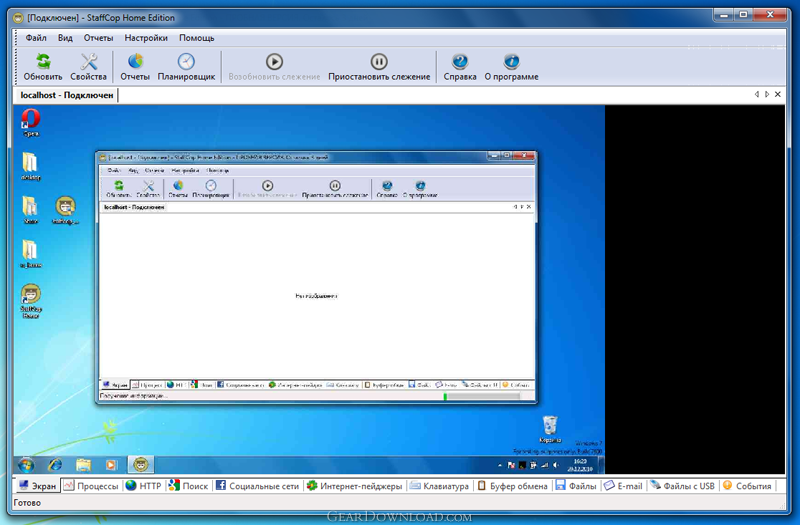Open the Файлы tab

pos(576,486)
